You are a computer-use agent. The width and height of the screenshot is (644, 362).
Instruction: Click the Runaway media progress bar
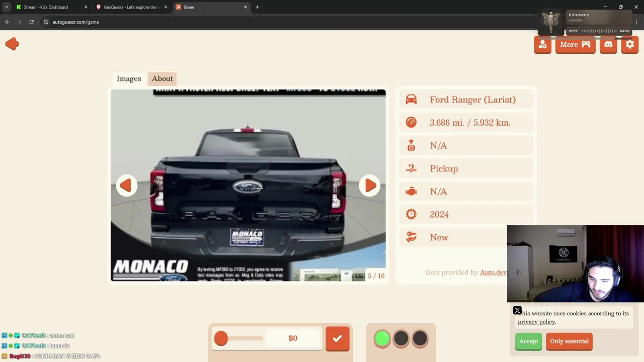599,31
